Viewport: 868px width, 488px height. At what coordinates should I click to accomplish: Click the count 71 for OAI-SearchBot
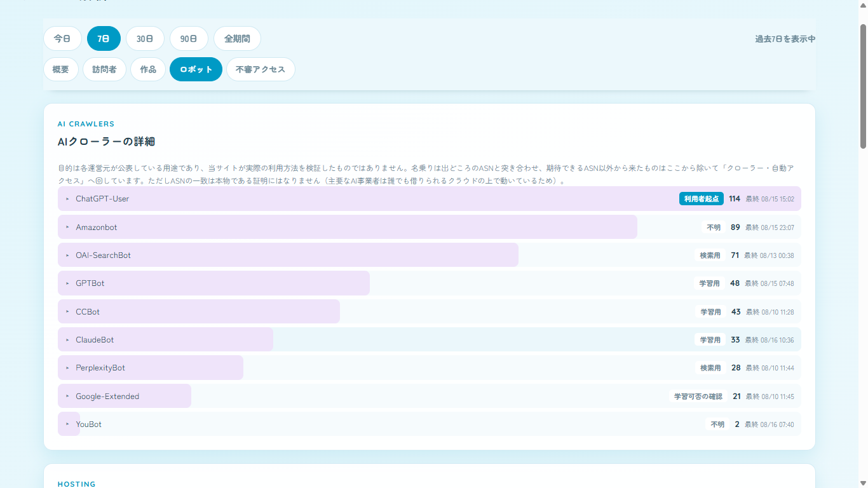(735, 255)
